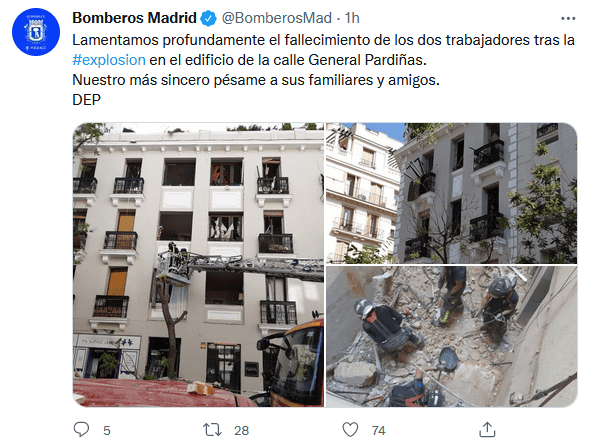The height and width of the screenshot is (448, 594).
Task: Click the tweet text starting Lamentamos profundamente
Action: point(324,40)
